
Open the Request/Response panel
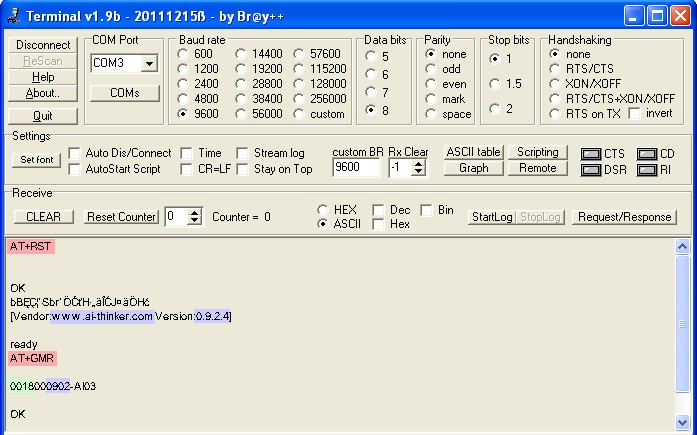626,217
